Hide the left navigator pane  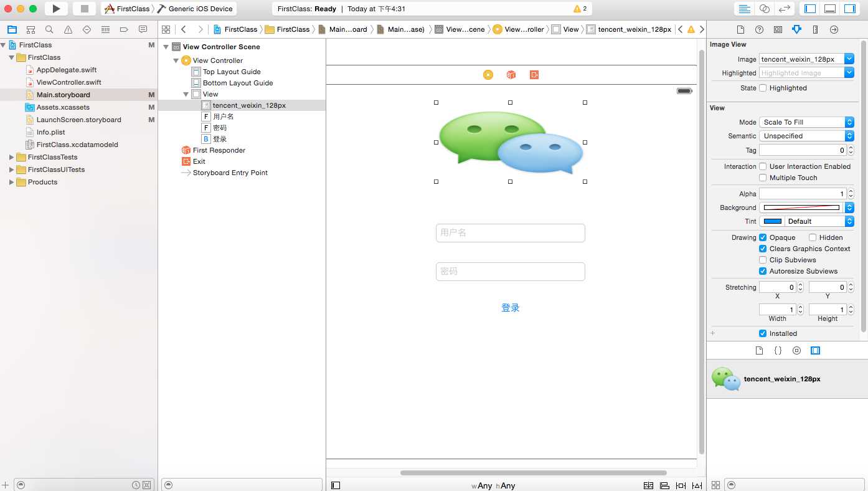point(810,9)
